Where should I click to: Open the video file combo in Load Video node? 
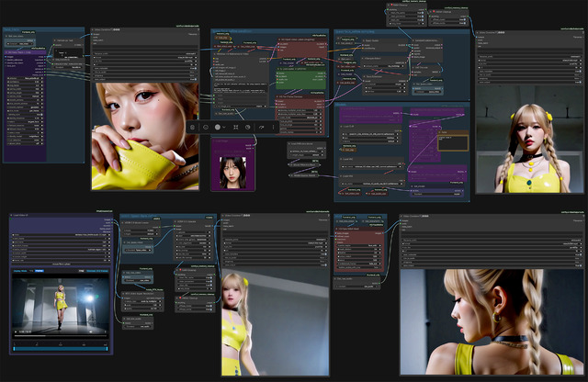62,235
